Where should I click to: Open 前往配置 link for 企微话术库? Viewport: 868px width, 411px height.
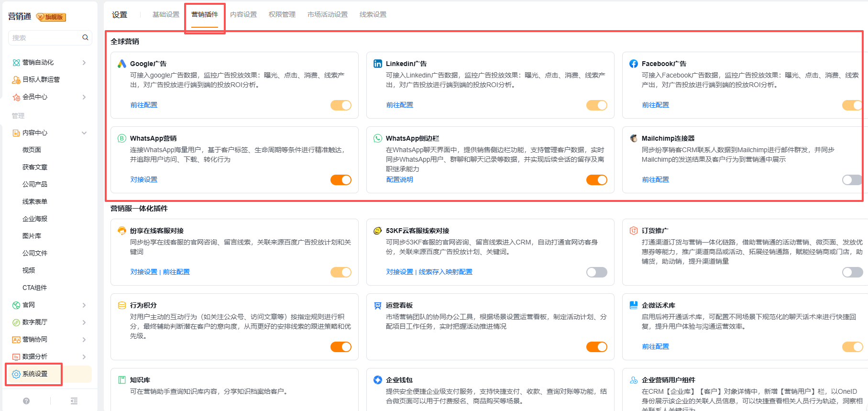[x=656, y=347]
